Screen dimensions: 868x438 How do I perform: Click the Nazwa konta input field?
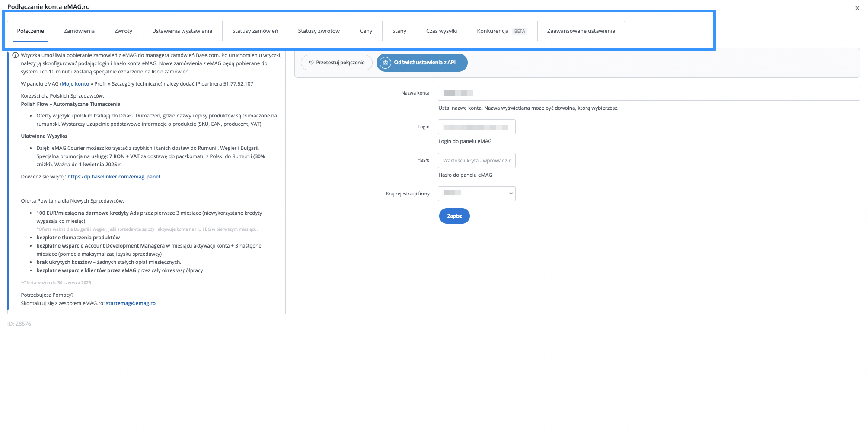[648, 93]
